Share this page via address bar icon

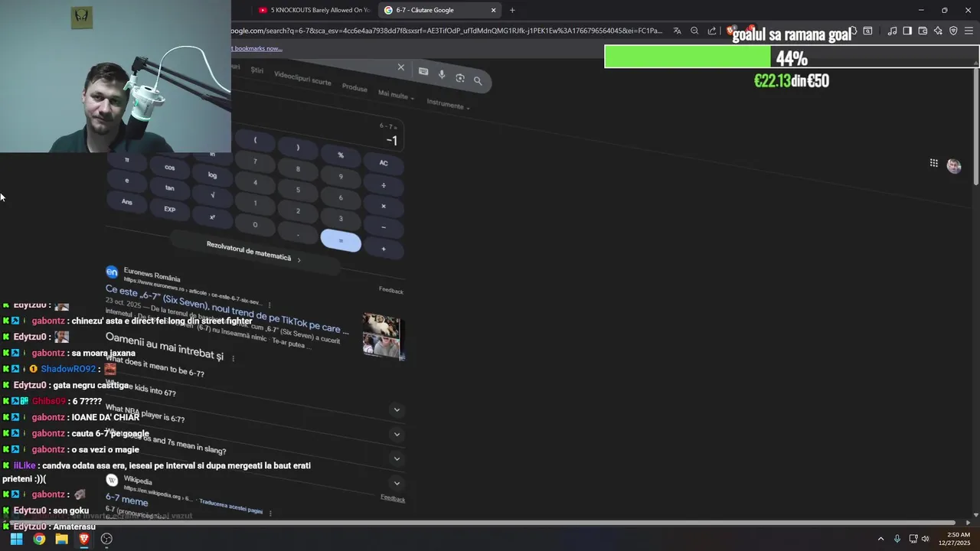(711, 31)
